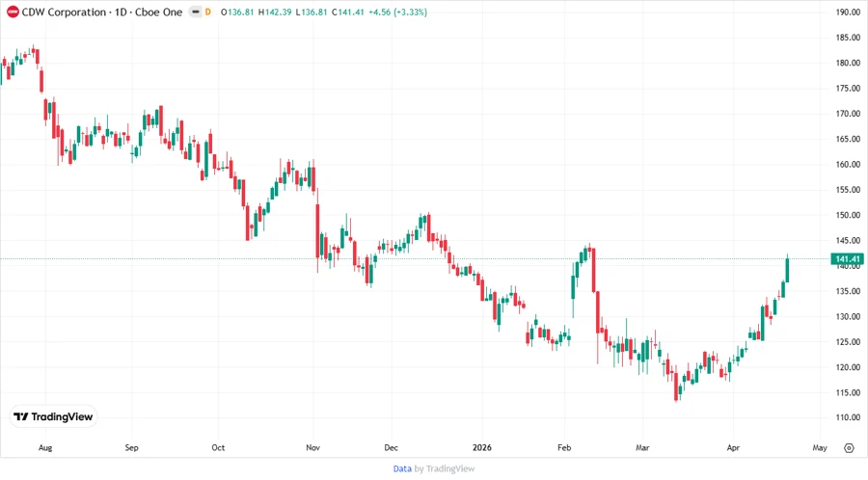
Task: Click the Sep time axis label
Action: [132, 448]
